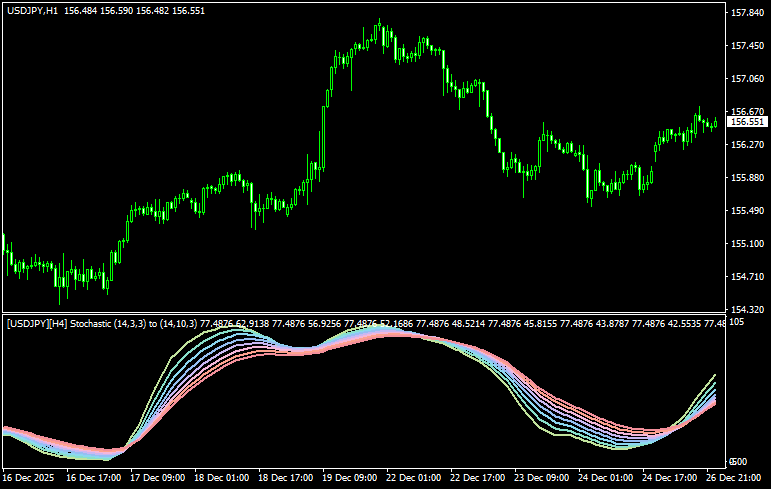Click the 157.840 price axis label

[x=747, y=13]
